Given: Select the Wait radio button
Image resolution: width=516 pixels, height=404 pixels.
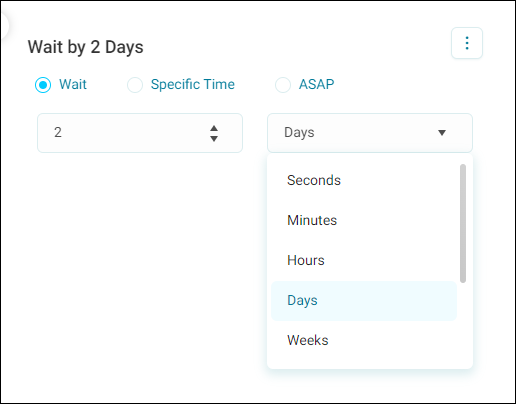Looking at the screenshot, I should [43, 85].
